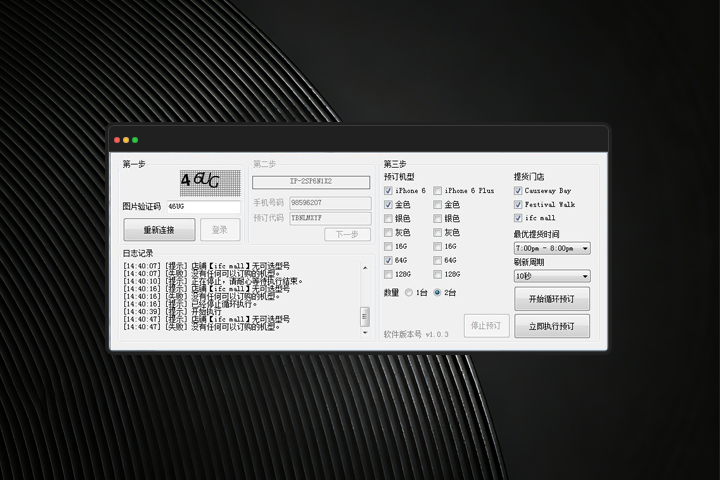This screenshot has height=480, width=720.
Task: Check 16G storage for iPhone 6 Plus
Action: (438, 247)
